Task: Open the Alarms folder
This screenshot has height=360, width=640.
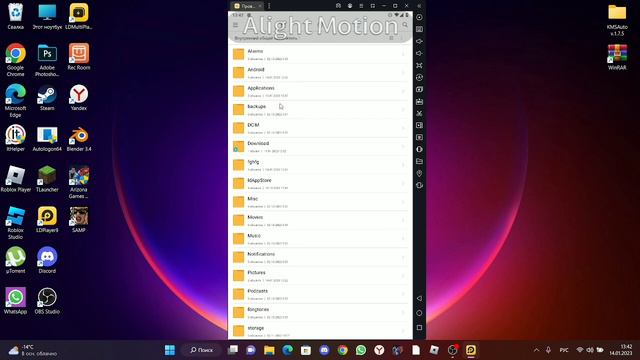Action: click(320, 54)
